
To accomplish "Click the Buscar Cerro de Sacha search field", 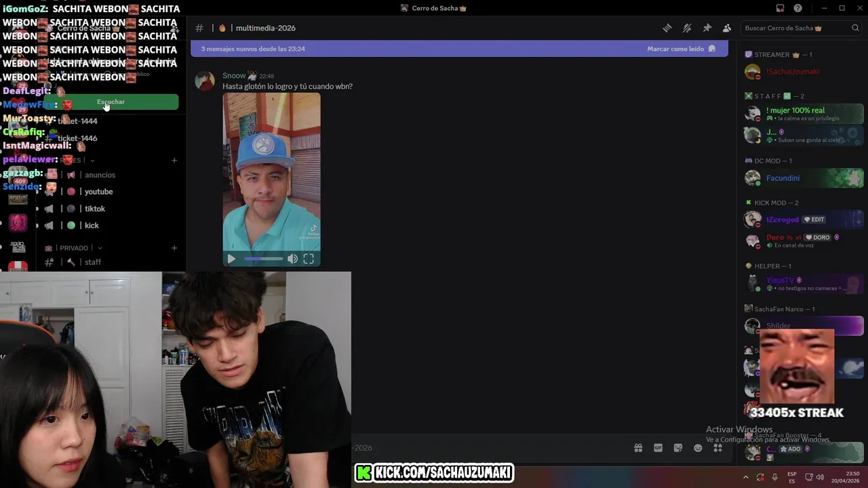I will click(802, 28).
